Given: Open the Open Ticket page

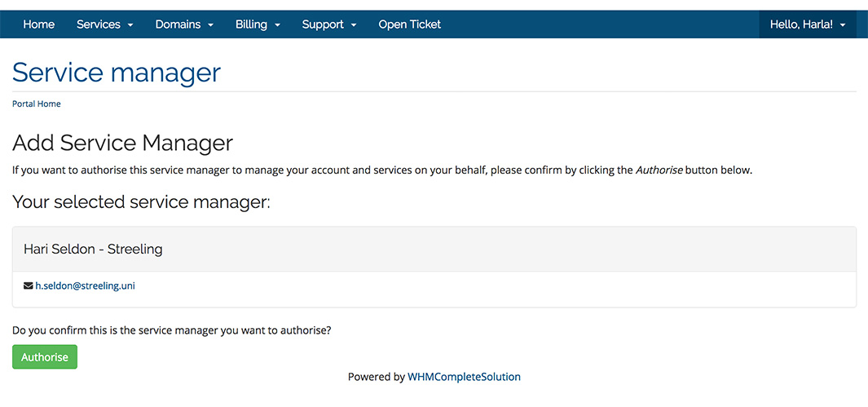Looking at the screenshot, I should 409,24.
